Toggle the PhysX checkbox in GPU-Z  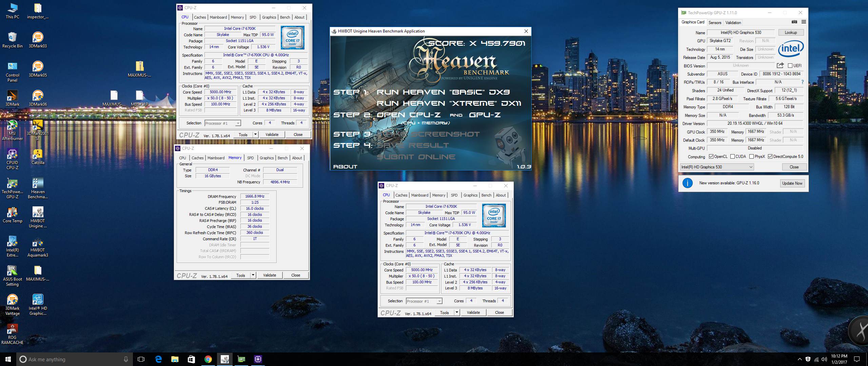tap(752, 157)
